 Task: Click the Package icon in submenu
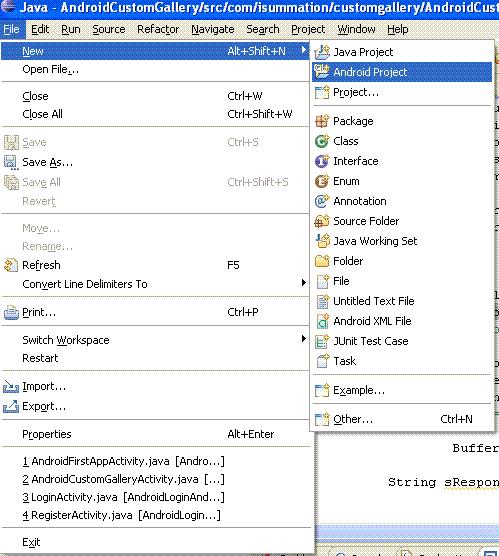[322, 121]
